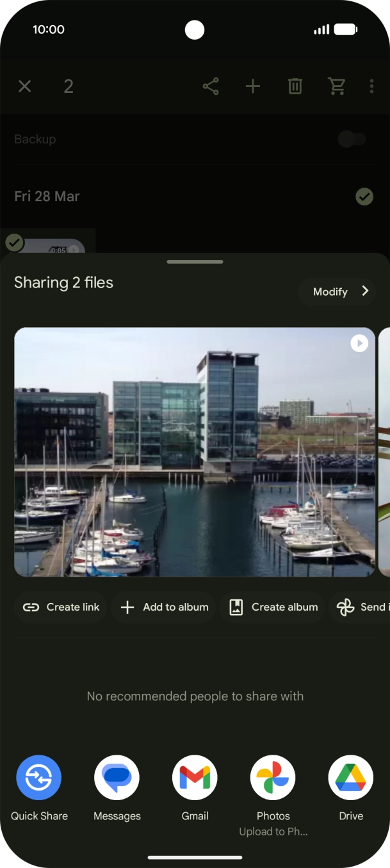Image resolution: width=390 pixels, height=868 pixels.
Task: Send files with Gmail
Action: (x=195, y=778)
